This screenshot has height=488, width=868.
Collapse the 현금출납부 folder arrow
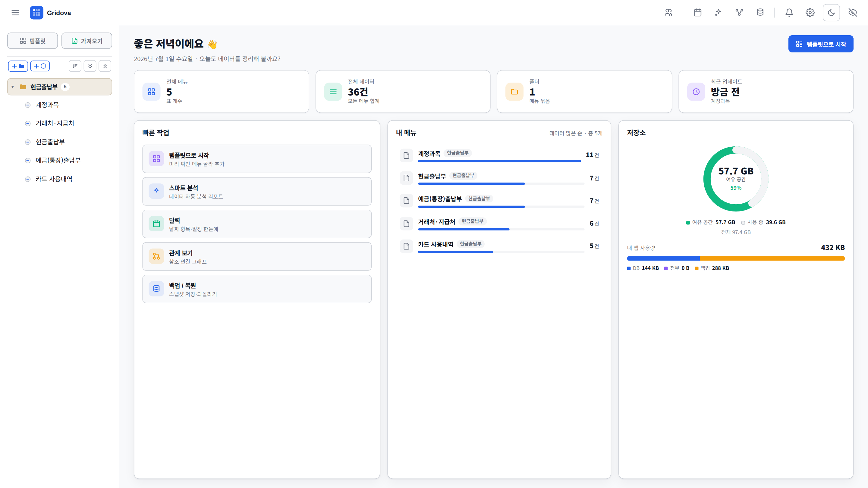point(13,87)
